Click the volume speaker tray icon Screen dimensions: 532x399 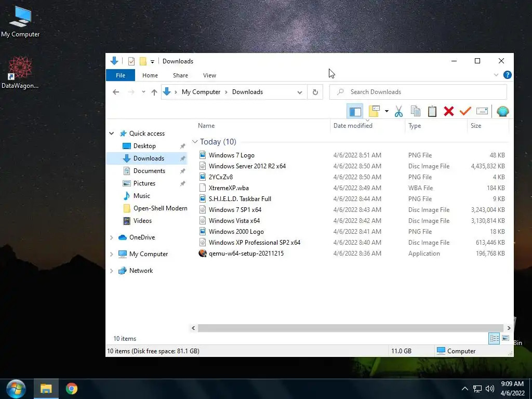pyautogui.click(x=489, y=389)
